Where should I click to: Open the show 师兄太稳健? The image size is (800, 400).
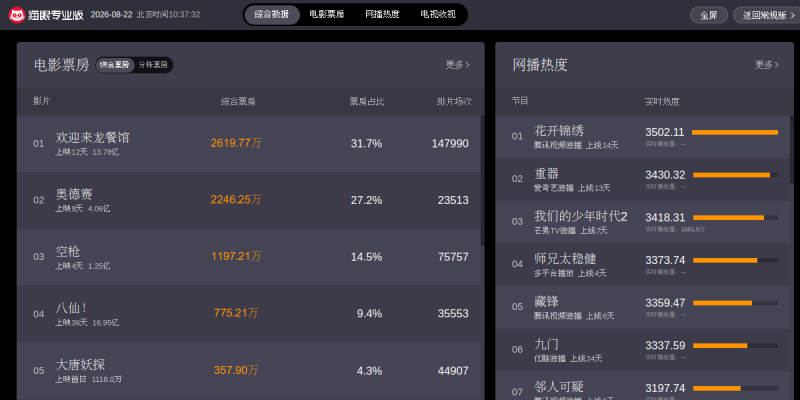(x=565, y=259)
